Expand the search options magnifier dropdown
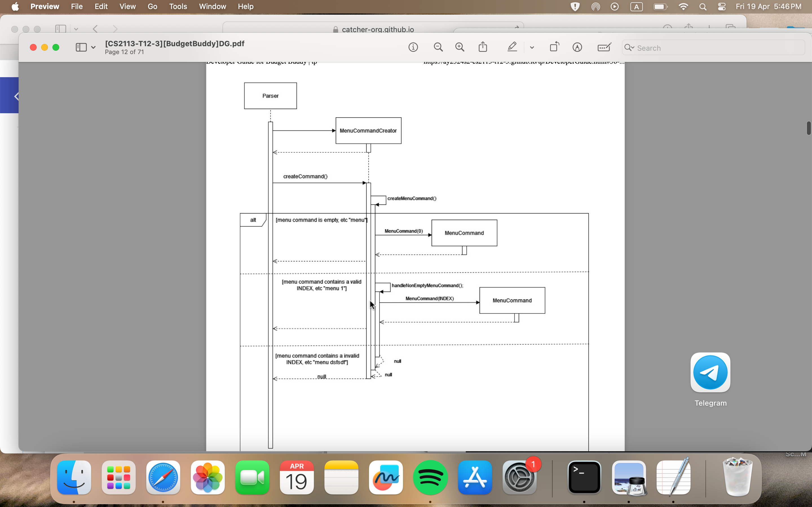The height and width of the screenshot is (507, 812). [x=630, y=48]
